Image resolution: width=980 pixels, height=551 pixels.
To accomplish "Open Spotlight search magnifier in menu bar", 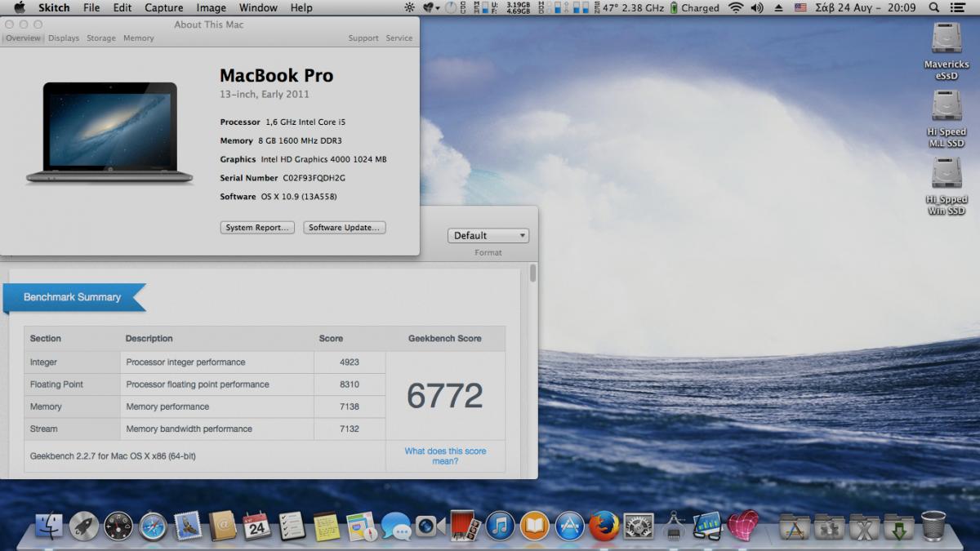I will pos(933,8).
